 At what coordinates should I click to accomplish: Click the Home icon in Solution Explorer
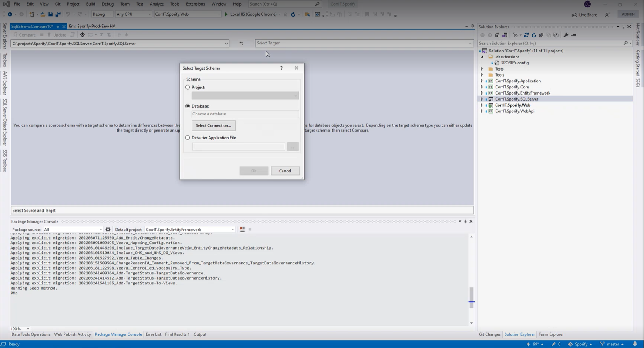coord(497,35)
